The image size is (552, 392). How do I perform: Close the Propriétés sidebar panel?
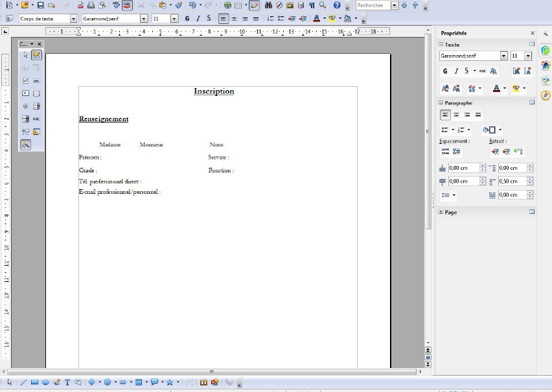(x=533, y=33)
